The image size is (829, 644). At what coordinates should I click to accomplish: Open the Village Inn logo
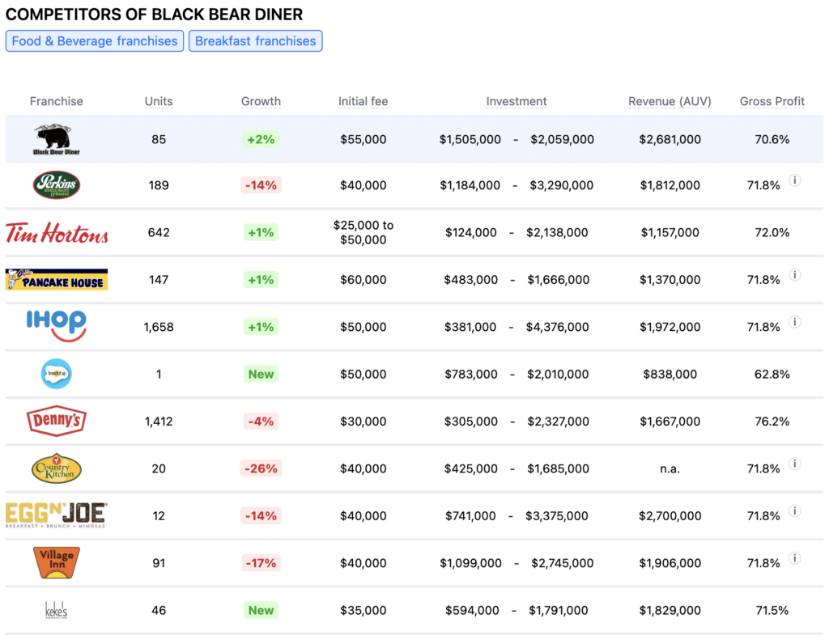tap(56, 562)
